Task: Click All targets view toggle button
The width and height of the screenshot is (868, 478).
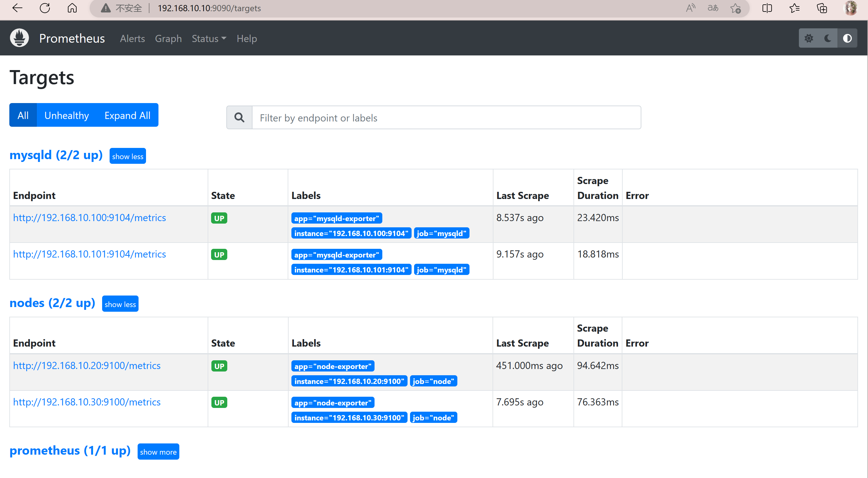Action: (x=22, y=115)
